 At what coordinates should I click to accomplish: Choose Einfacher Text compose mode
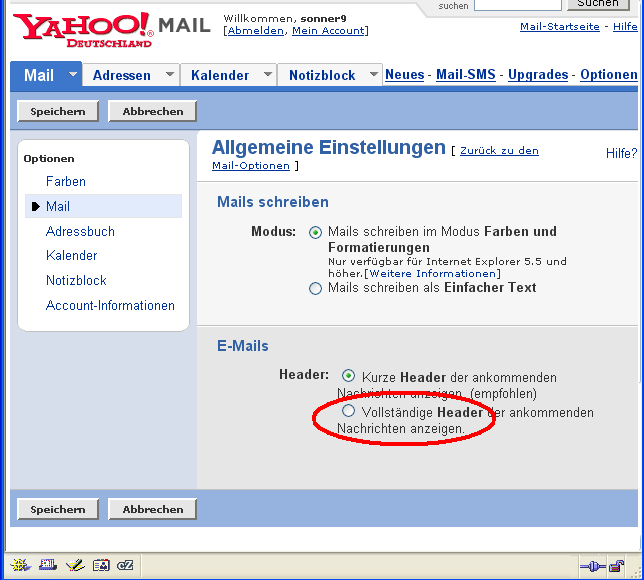(x=315, y=288)
